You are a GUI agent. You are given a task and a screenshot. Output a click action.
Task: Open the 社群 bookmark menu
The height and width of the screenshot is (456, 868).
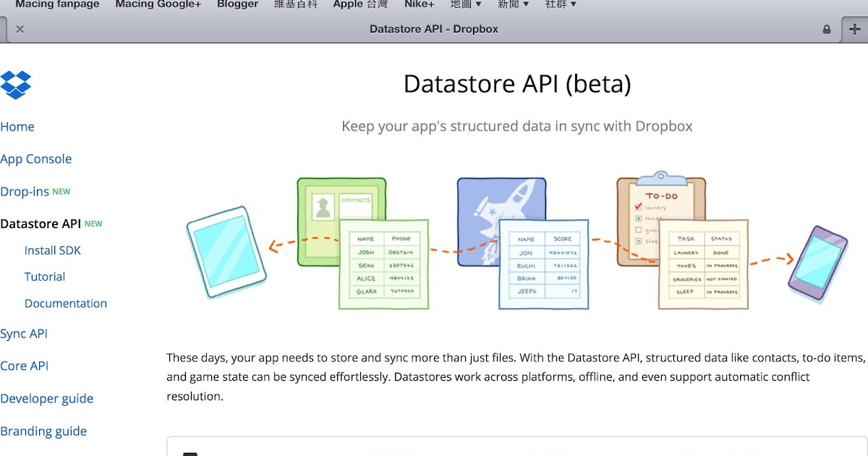click(x=561, y=5)
